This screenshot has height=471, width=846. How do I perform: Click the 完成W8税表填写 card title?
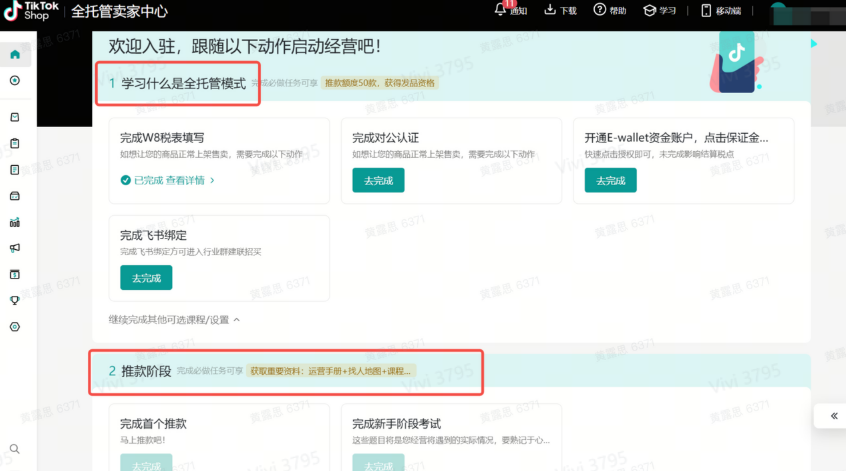point(162,138)
